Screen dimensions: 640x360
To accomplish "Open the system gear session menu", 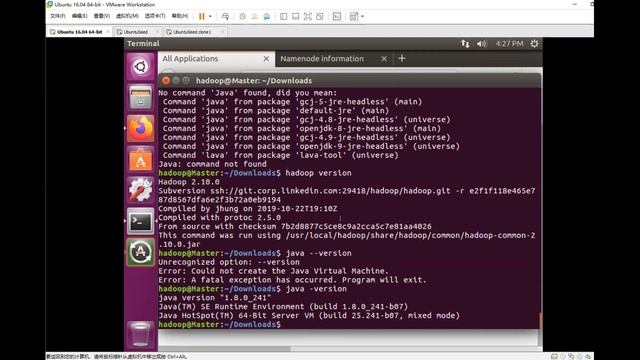I will [534, 44].
